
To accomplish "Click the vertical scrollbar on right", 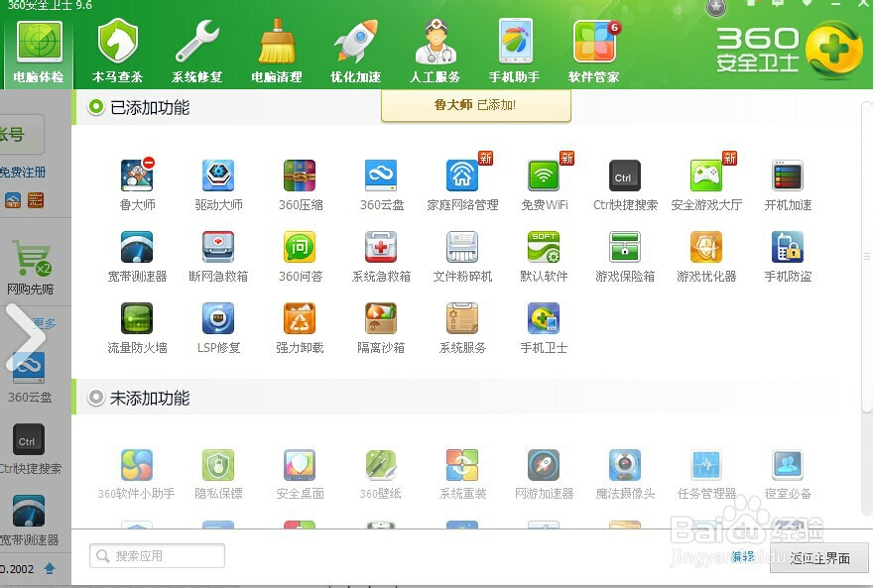I will pos(866,256).
